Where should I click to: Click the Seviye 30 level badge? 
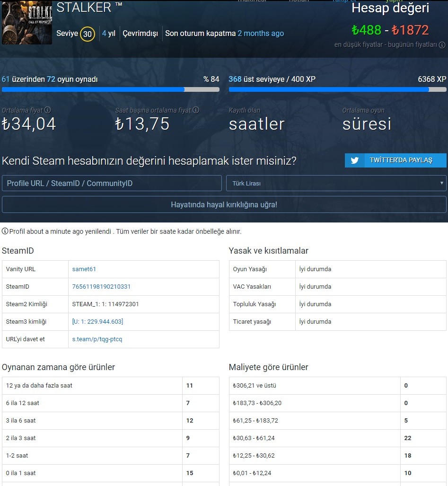[88, 34]
